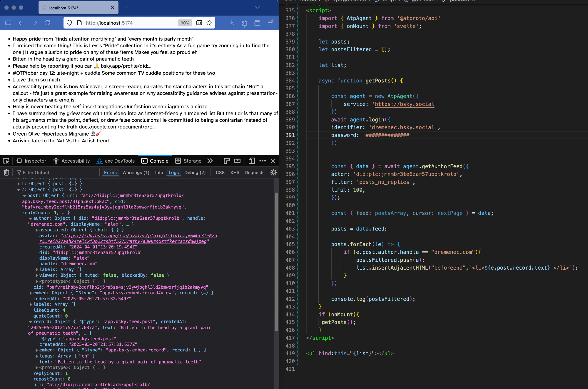Click the 90% zoom level badge
Screen dimensions: 588x389
pos(185,23)
